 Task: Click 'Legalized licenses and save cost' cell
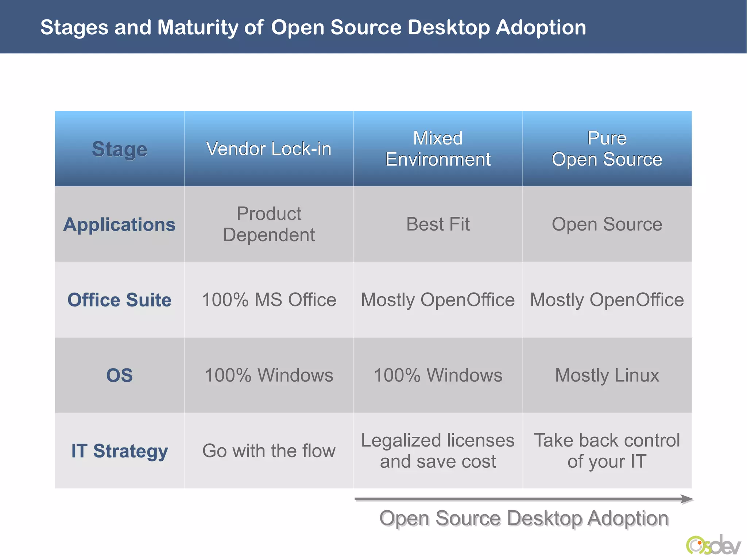438,451
